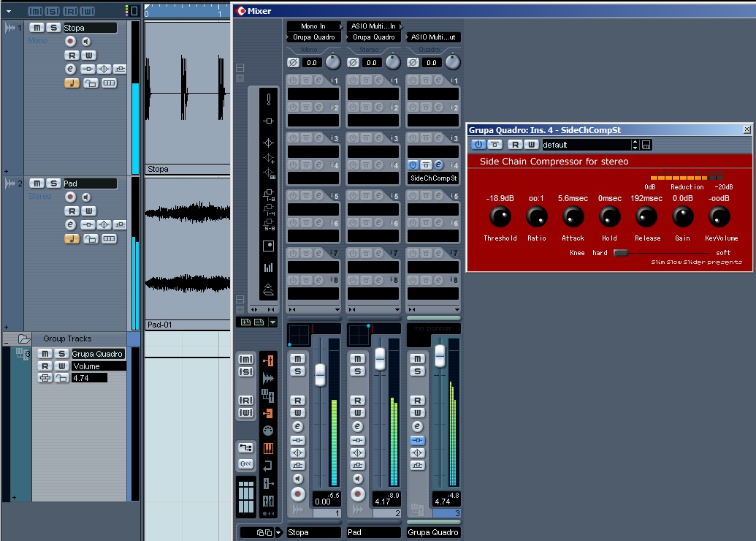
Task: Click the SideChCompSt insert slot in mixer
Action: coord(433,178)
